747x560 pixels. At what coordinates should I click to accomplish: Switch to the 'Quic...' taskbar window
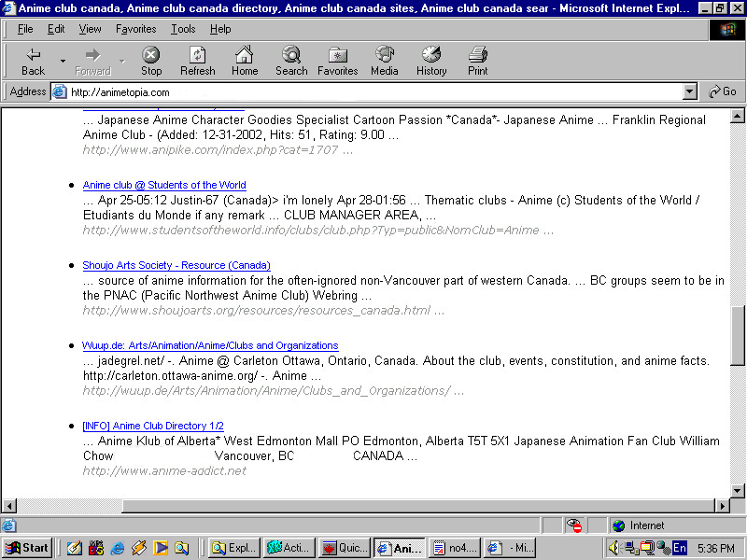[345, 548]
